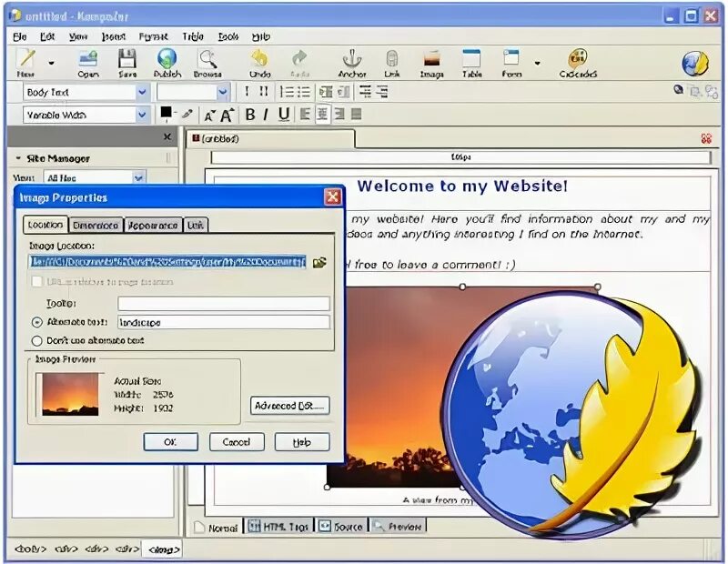This screenshot has width=728, height=564.
Task: Click the larger font size icon
Action: [227, 115]
